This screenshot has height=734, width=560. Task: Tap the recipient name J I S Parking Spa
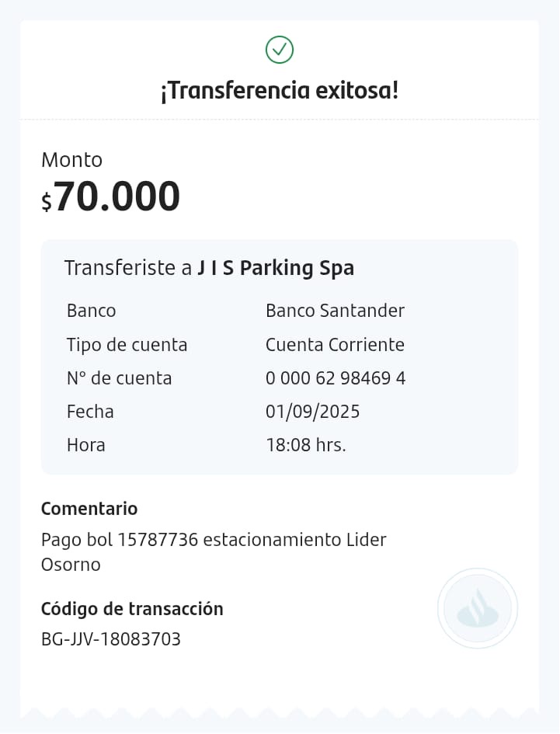point(276,268)
